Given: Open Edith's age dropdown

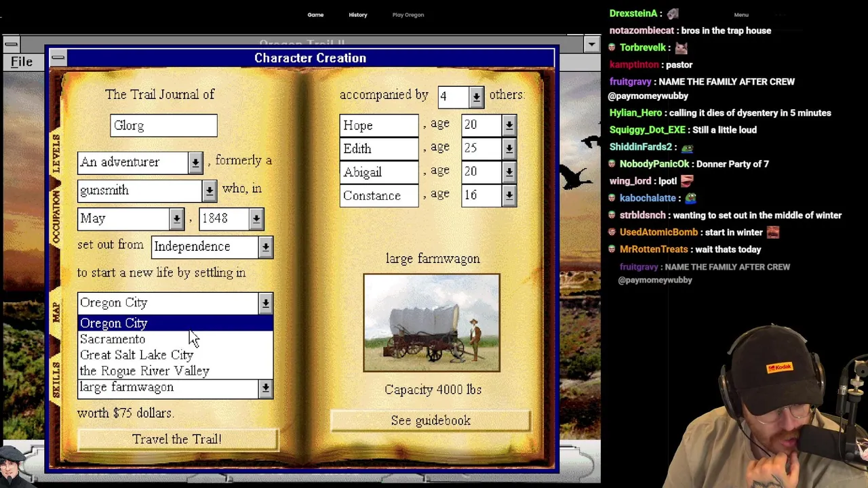Looking at the screenshot, I should [509, 148].
